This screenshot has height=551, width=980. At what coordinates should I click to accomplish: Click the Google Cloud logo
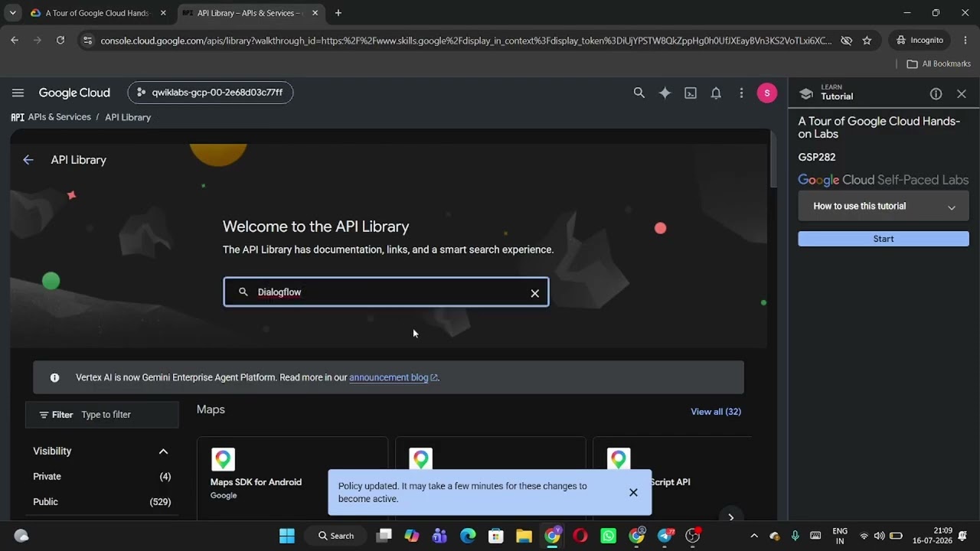(74, 93)
